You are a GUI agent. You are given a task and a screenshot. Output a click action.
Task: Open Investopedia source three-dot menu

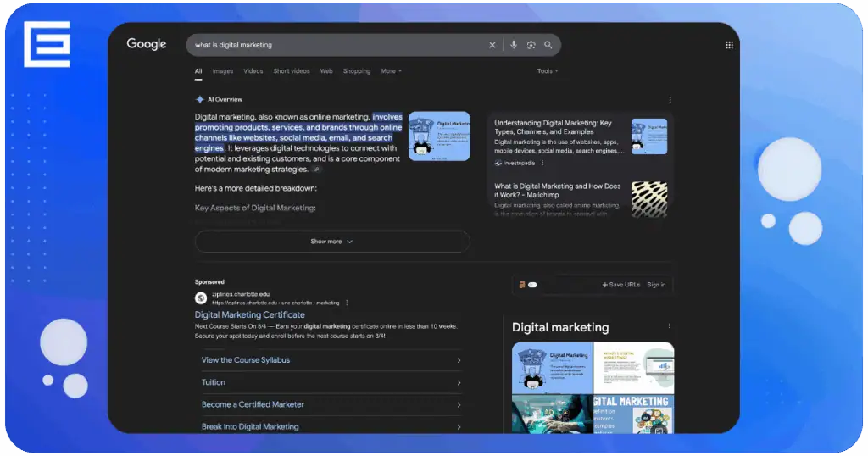[542, 163]
